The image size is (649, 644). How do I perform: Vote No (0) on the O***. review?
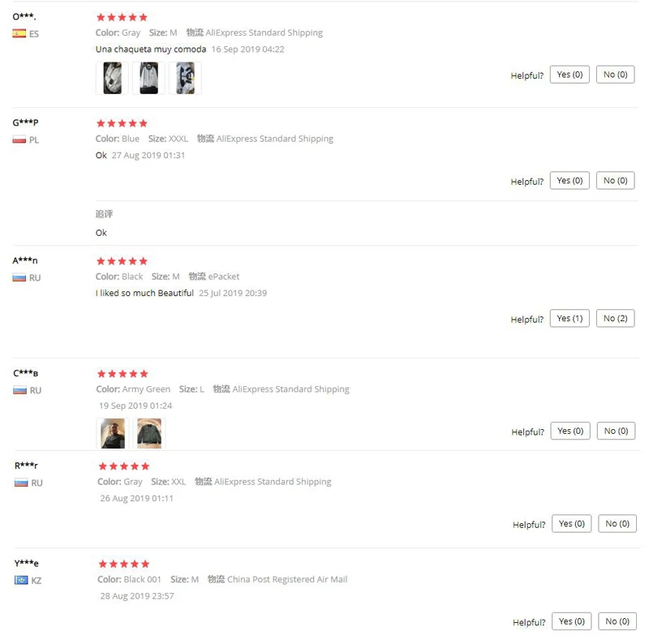[x=615, y=75]
